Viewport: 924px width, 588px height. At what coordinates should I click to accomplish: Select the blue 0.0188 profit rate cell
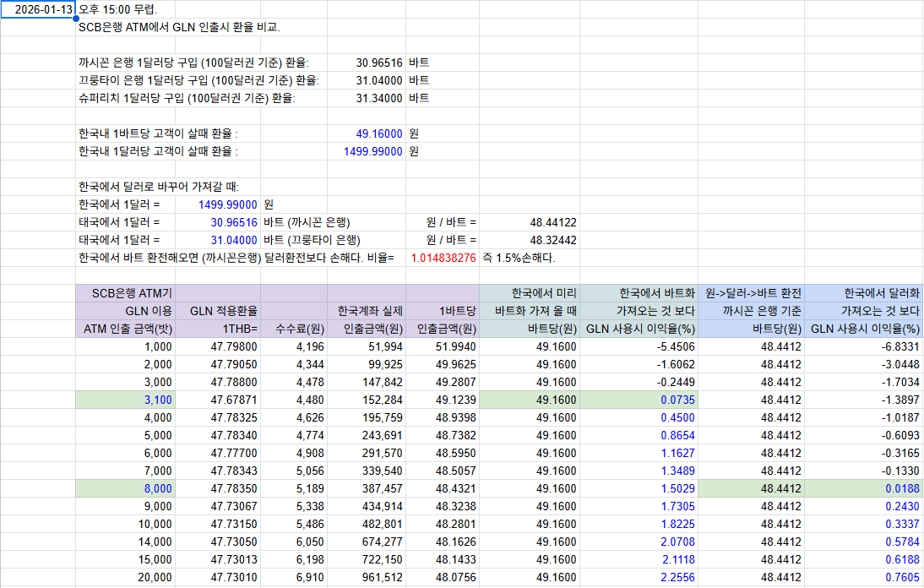point(863,488)
